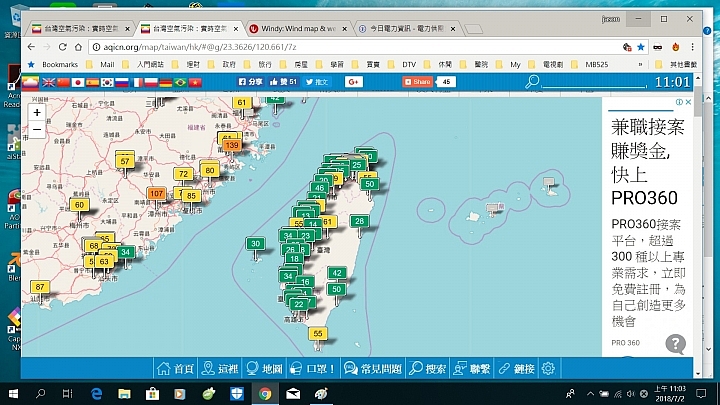Select the France flag language icon
This screenshot has width=720, height=405.
[x=137, y=82]
